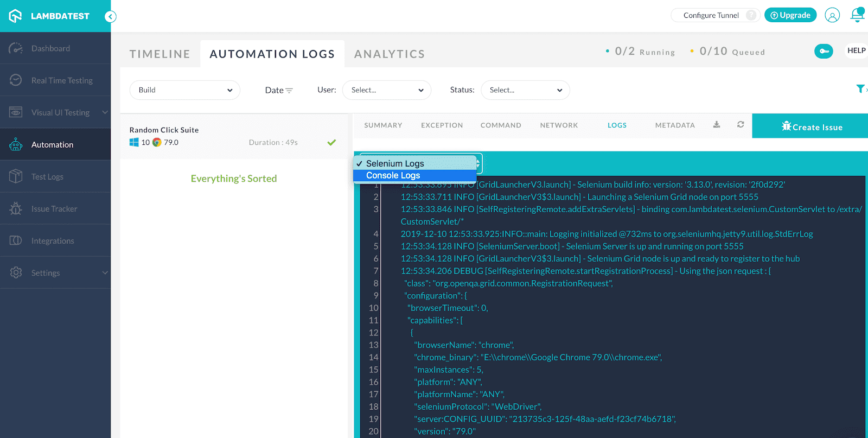Open the user profile avatar icon

tap(832, 15)
